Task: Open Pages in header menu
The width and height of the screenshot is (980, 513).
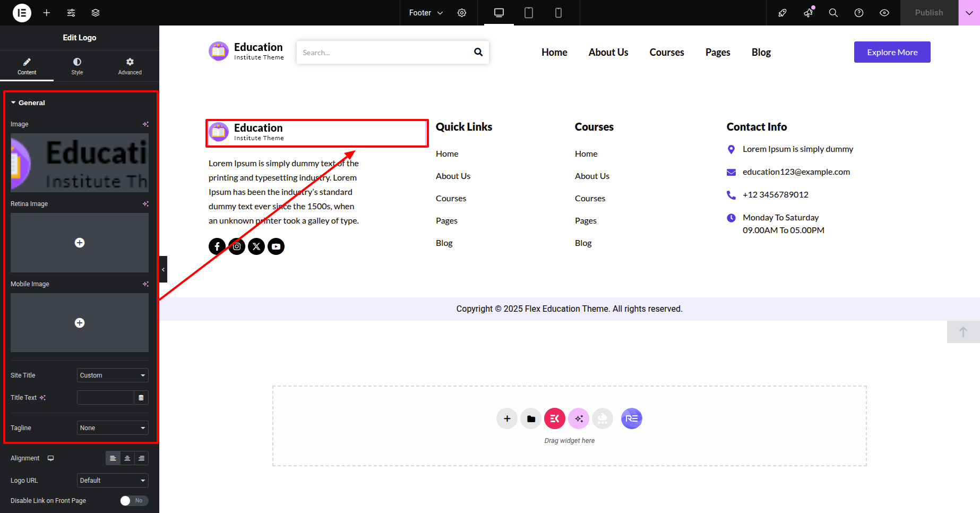Action: point(718,52)
